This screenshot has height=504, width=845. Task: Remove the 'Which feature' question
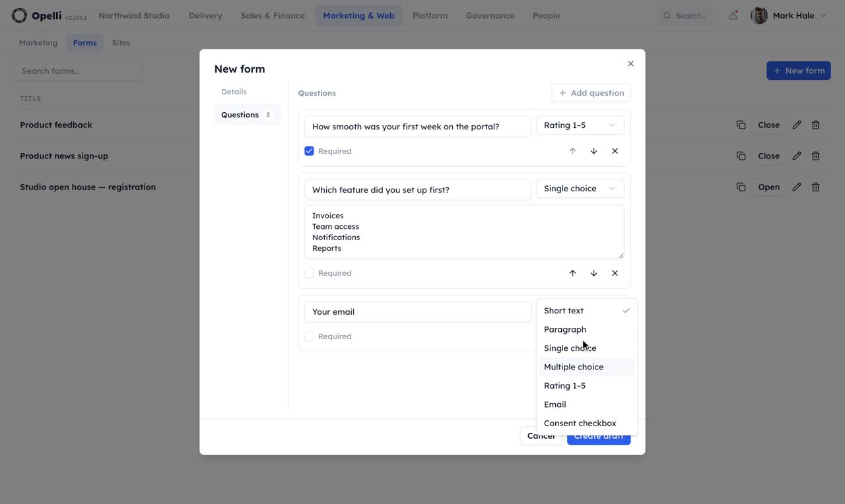click(615, 273)
